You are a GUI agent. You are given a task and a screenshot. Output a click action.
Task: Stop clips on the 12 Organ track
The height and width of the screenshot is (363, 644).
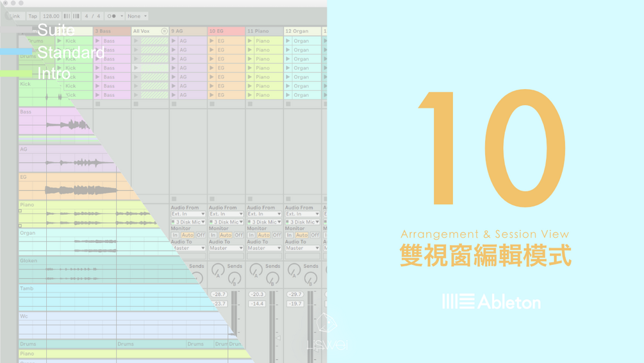pyautogui.click(x=288, y=104)
